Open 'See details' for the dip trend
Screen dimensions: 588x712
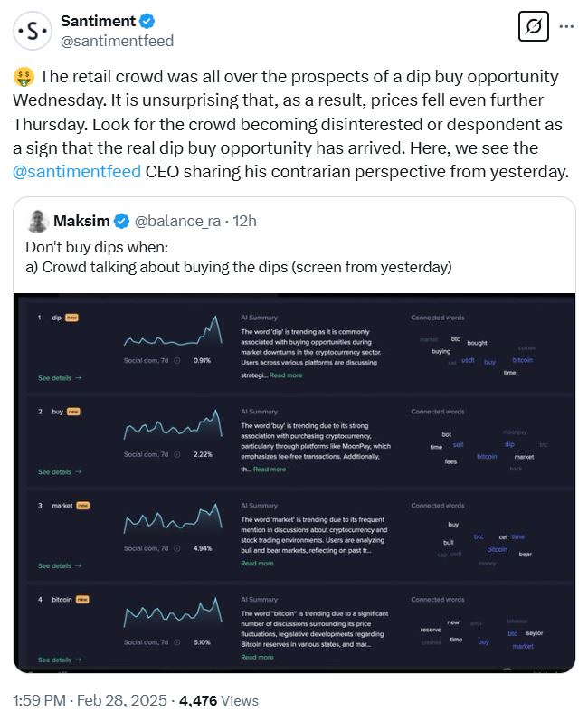point(60,377)
